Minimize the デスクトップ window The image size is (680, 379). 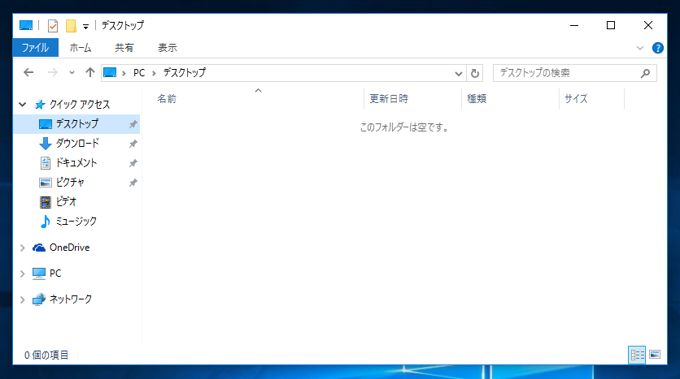pyautogui.click(x=574, y=26)
